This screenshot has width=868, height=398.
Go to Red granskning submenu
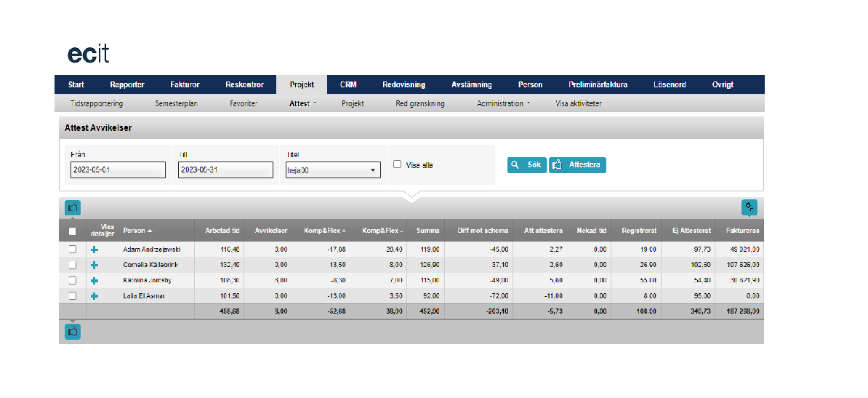pyautogui.click(x=420, y=103)
